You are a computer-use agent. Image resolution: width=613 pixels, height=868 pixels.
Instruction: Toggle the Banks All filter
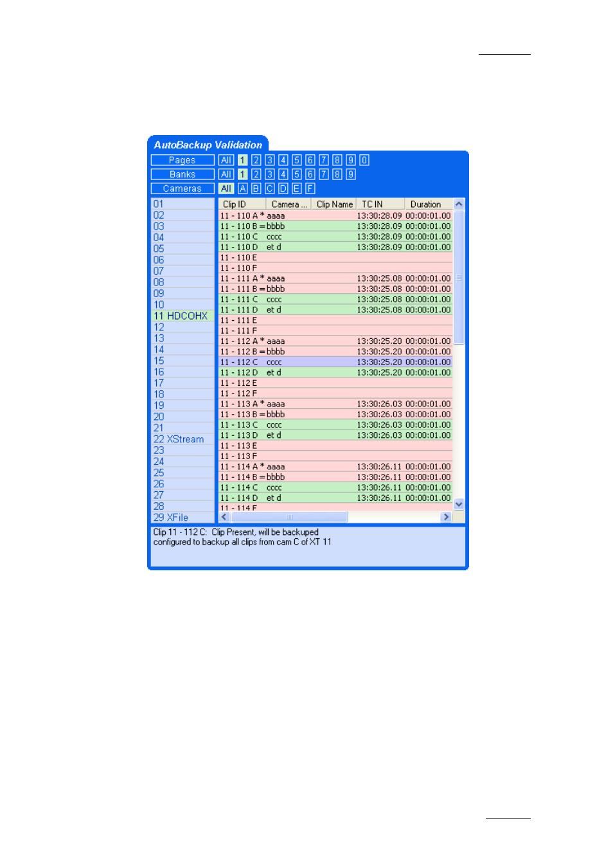(226, 174)
